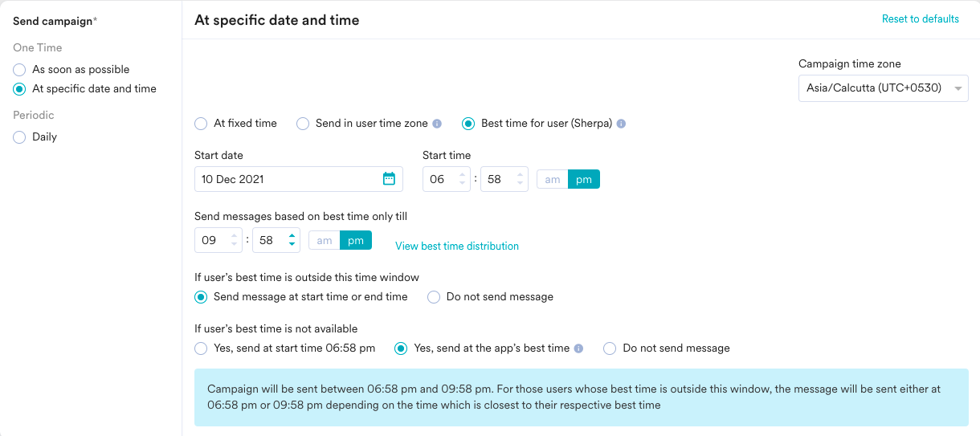Click Reset to defaults link
The height and width of the screenshot is (436, 980).
coord(920,18)
